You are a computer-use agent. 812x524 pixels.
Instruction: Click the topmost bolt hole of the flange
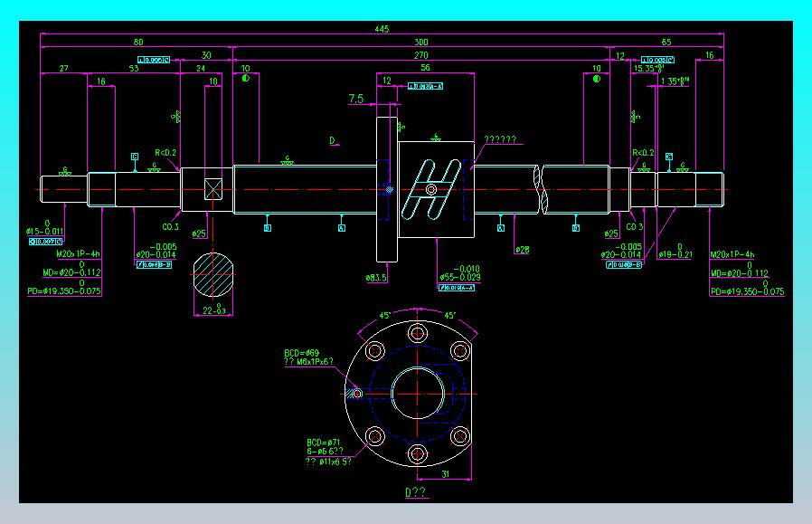418,333
